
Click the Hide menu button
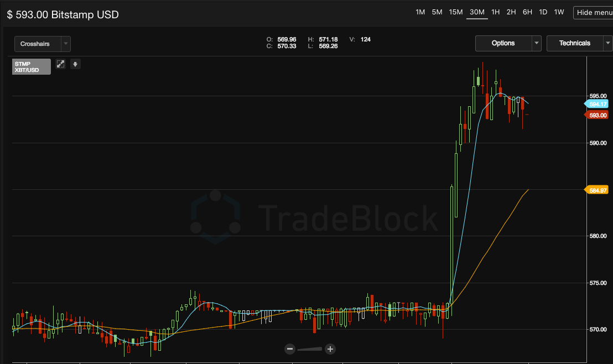593,13
